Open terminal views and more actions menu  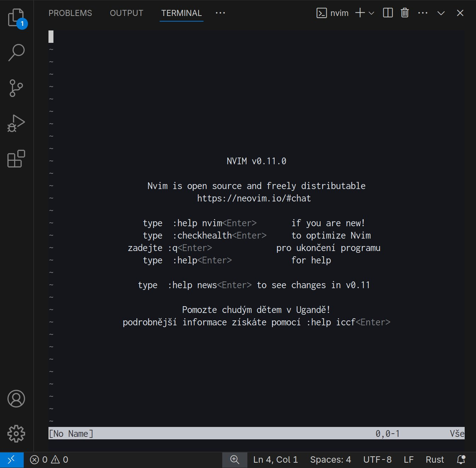click(423, 13)
